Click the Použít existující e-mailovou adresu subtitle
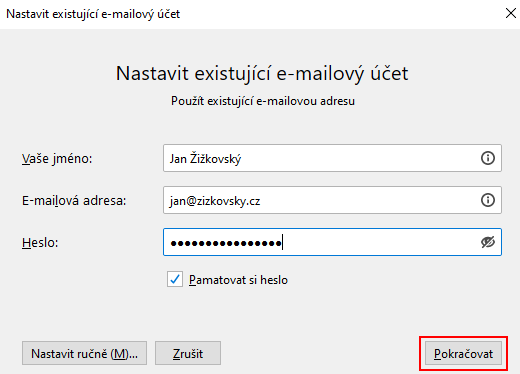Viewport: 520px width, 374px height. (x=263, y=101)
